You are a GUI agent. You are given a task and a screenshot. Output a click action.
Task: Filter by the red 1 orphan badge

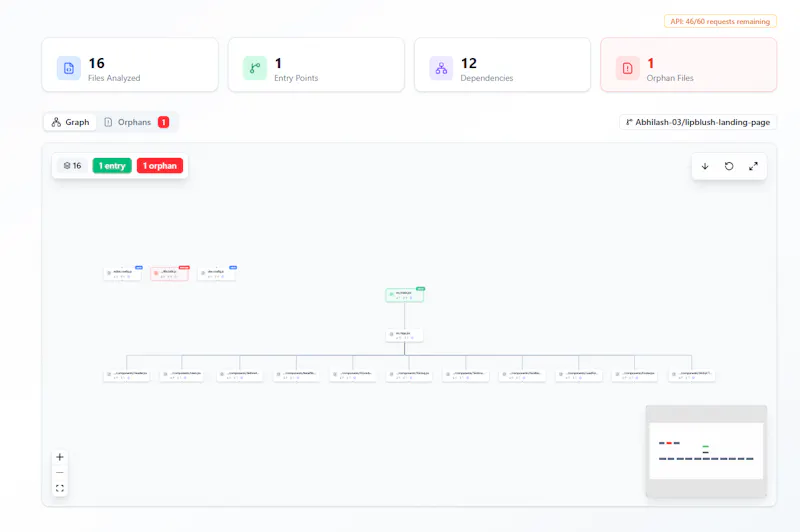click(x=160, y=166)
